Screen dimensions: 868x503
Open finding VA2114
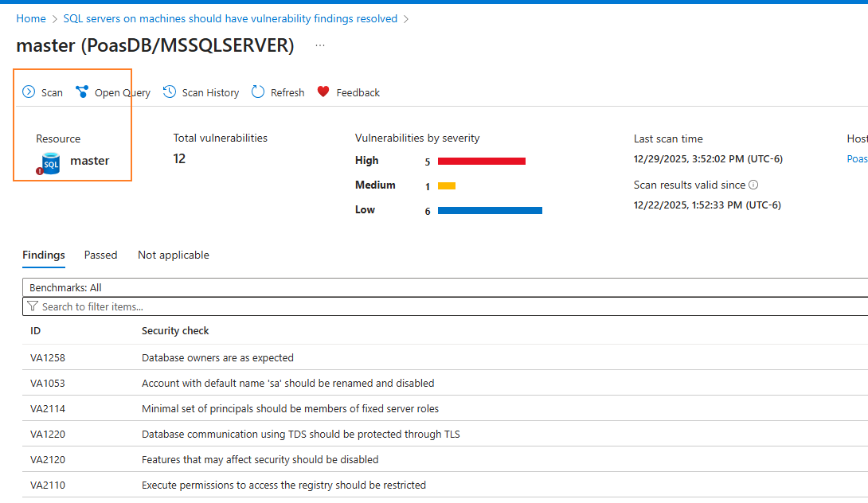pyautogui.click(x=48, y=409)
